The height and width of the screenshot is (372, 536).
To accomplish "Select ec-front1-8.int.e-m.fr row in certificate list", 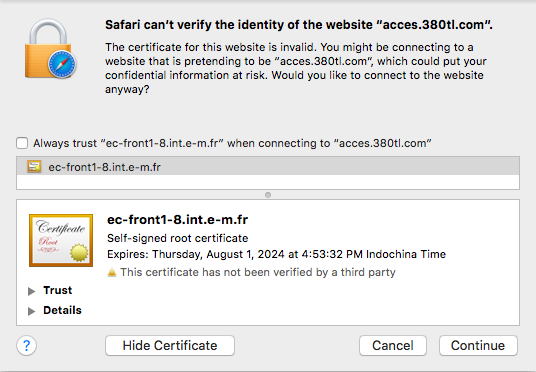I will tap(268, 167).
